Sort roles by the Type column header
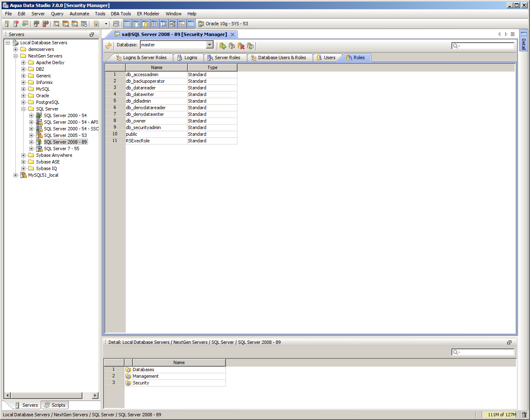This screenshot has height=420, width=530. pos(212,67)
